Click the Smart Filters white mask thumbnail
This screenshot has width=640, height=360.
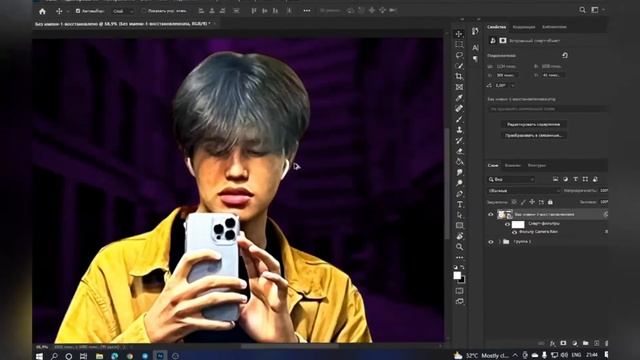pos(518,224)
